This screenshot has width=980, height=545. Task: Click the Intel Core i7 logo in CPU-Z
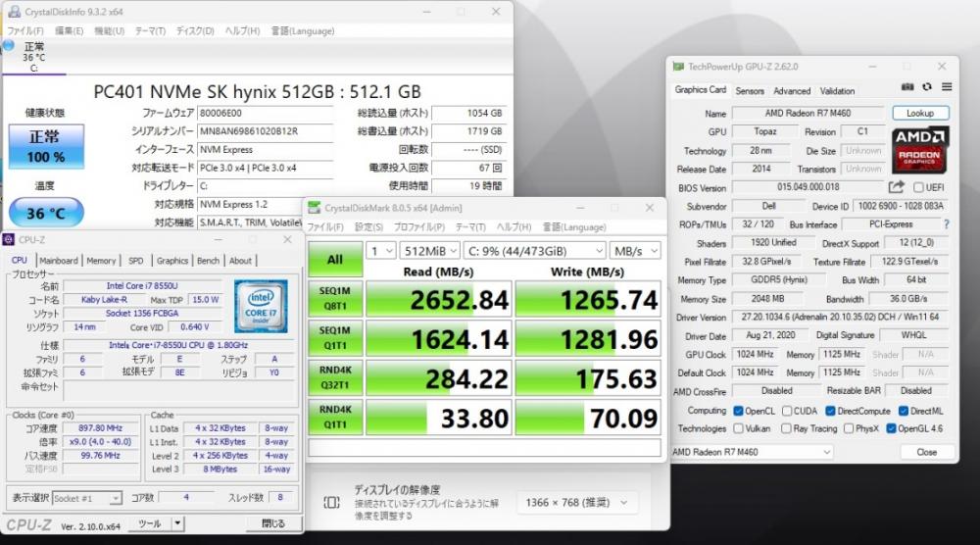coord(261,306)
